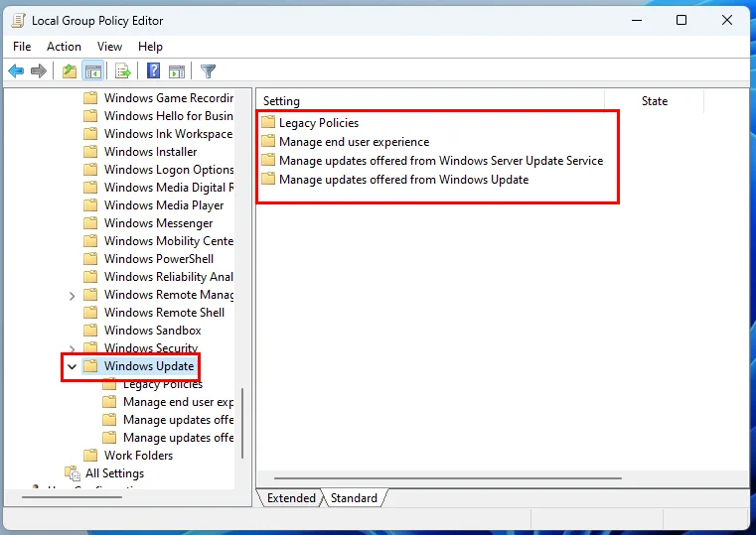The height and width of the screenshot is (535, 756).
Task: Click the Windows Installer folder icon
Action: click(x=90, y=152)
